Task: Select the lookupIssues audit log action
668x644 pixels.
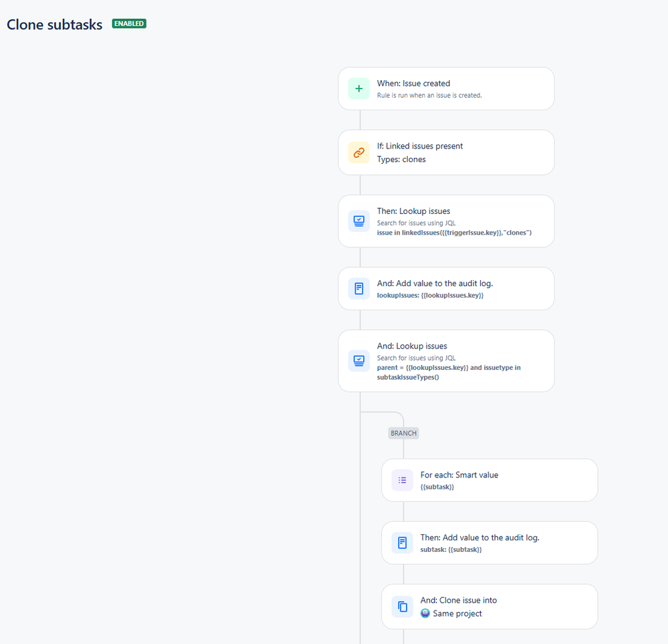Action: pos(446,288)
